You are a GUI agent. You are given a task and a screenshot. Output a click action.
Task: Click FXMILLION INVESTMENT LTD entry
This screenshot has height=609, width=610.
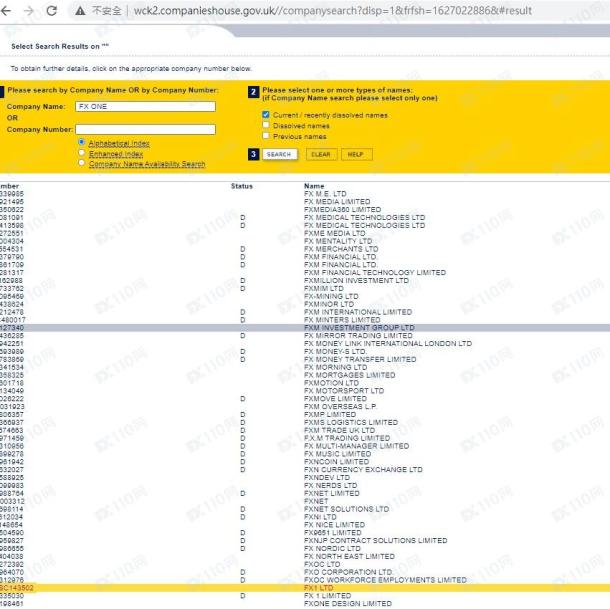point(356,281)
